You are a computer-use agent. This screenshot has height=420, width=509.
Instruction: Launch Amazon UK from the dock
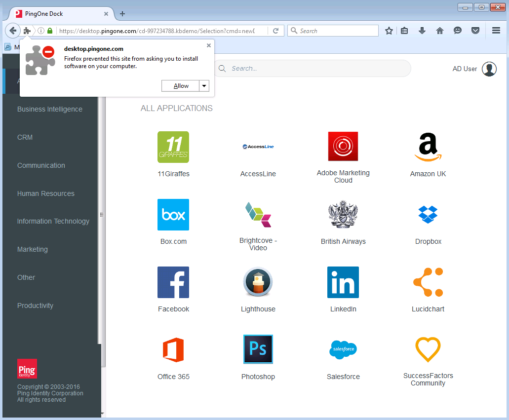pyautogui.click(x=428, y=147)
